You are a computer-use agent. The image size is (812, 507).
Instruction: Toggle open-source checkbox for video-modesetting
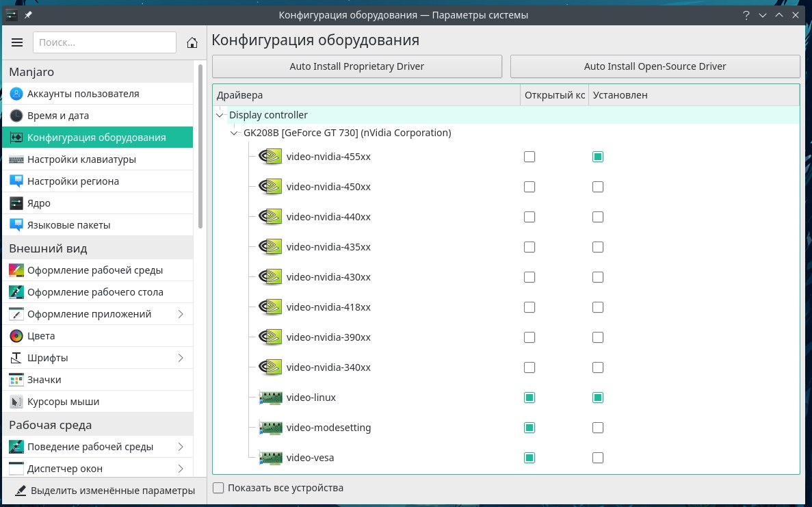pos(529,428)
